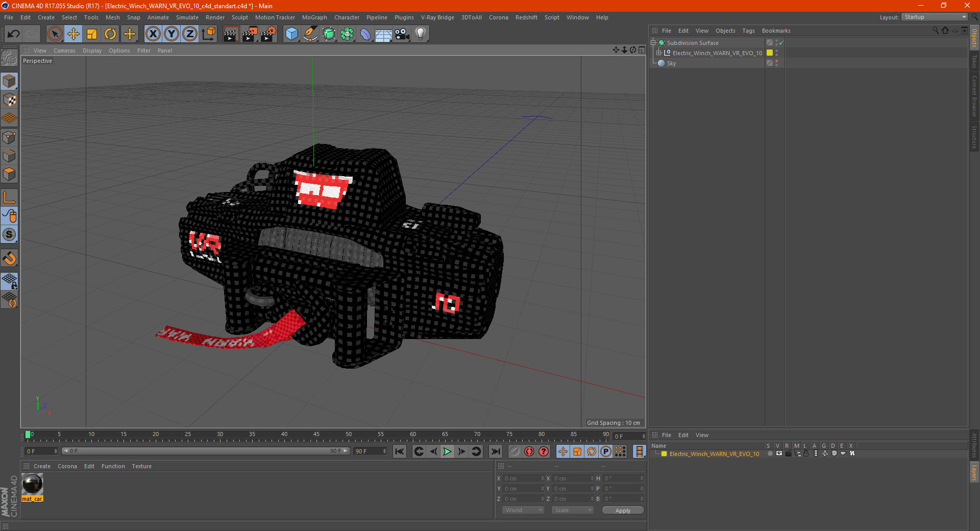This screenshot has width=980, height=531.
Task: Open viewport Display menu
Action: click(92, 51)
